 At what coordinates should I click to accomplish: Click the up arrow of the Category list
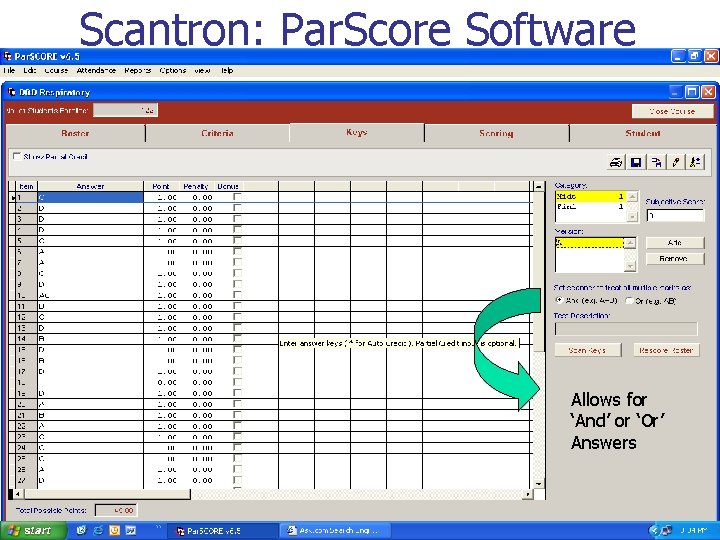point(632,196)
